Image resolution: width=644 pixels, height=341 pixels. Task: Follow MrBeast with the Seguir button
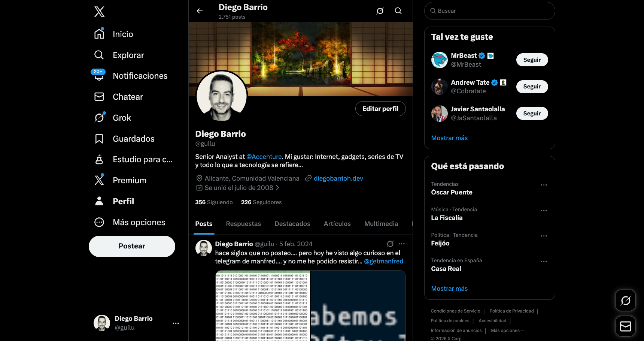(532, 60)
